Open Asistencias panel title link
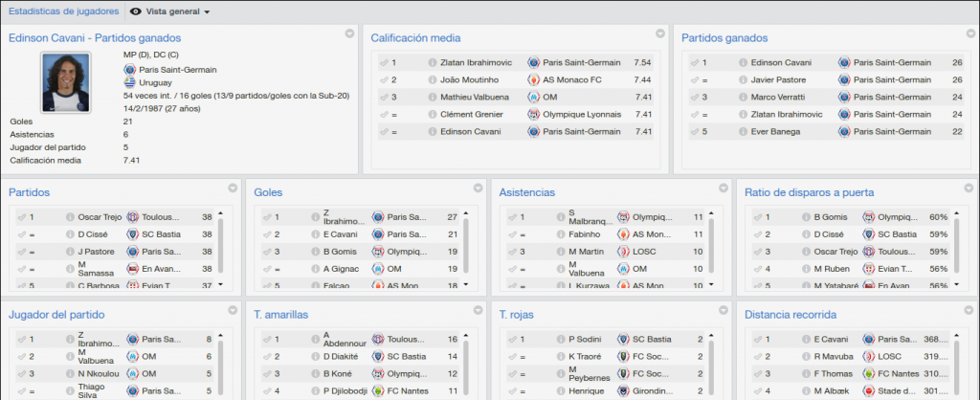Image resolution: width=980 pixels, height=400 pixels. [527, 192]
